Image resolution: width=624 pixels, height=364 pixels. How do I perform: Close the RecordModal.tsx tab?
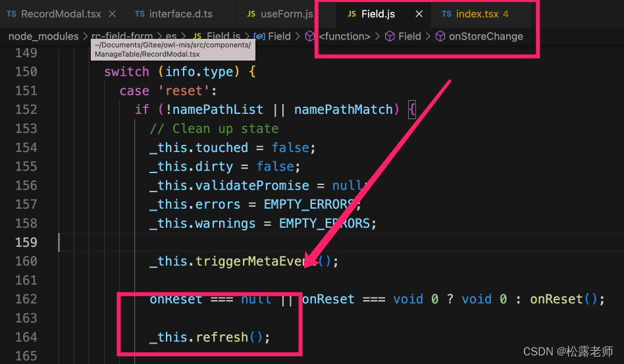tap(112, 14)
